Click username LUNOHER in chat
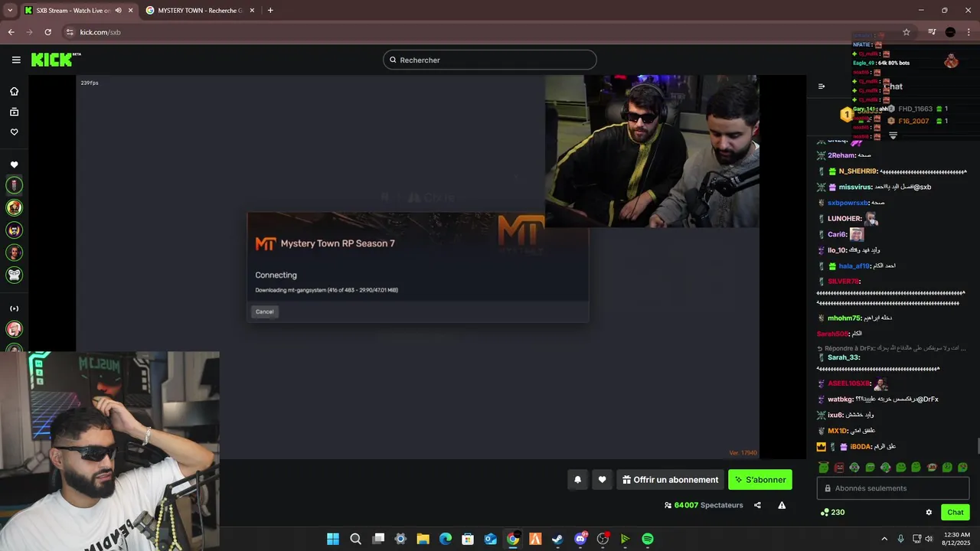Screen dimensions: 980x551 click(x=844, y=219)
